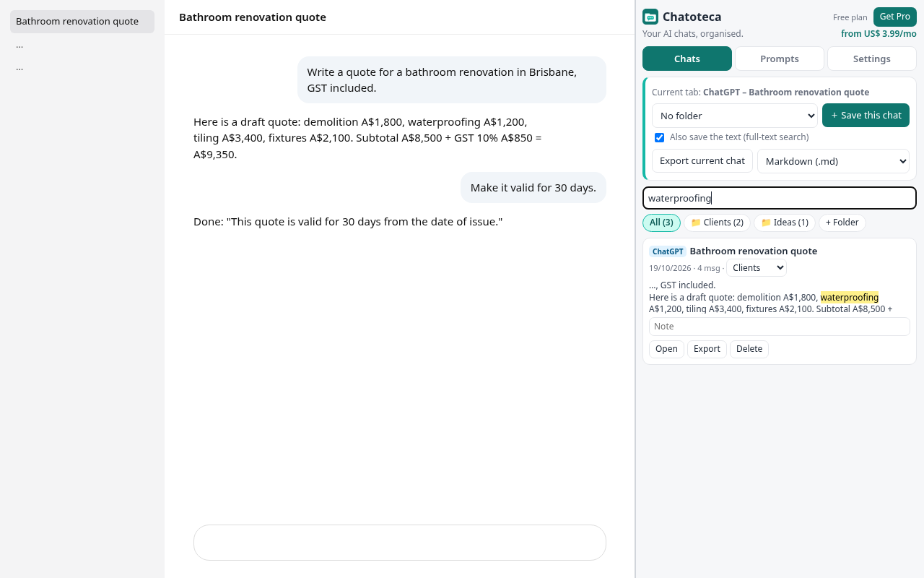Click the 'from US$ 3.99/mo' price text
The image size is (924, 578).
[x=879, y=34]
